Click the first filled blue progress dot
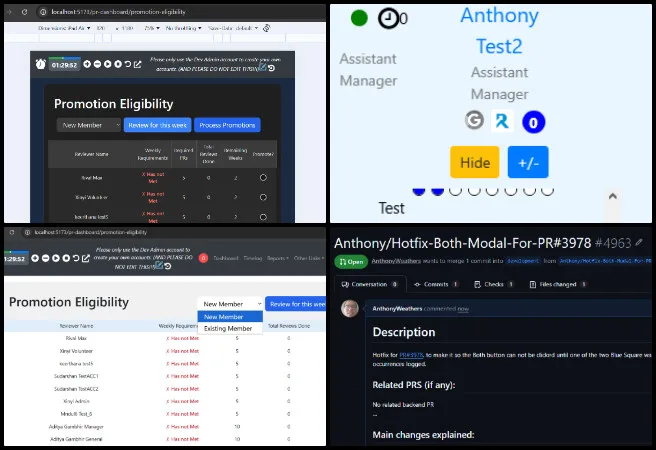Screen dimensions: 656x450 coord(419,189)
